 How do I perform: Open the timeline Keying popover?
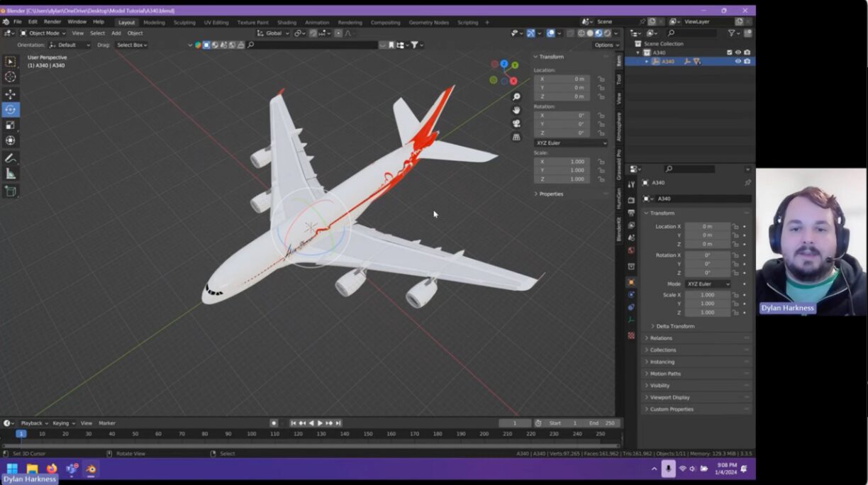point(62,423)
